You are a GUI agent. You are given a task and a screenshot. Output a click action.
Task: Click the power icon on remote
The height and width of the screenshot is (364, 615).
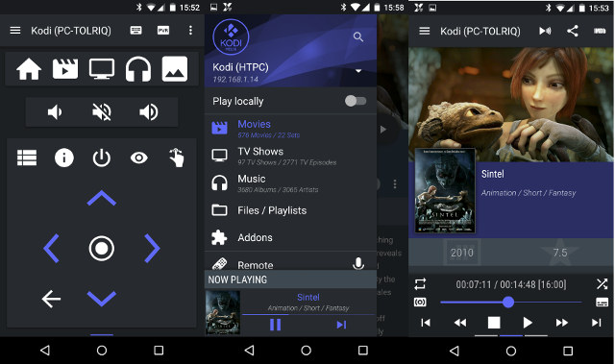(x=101, y=158)
